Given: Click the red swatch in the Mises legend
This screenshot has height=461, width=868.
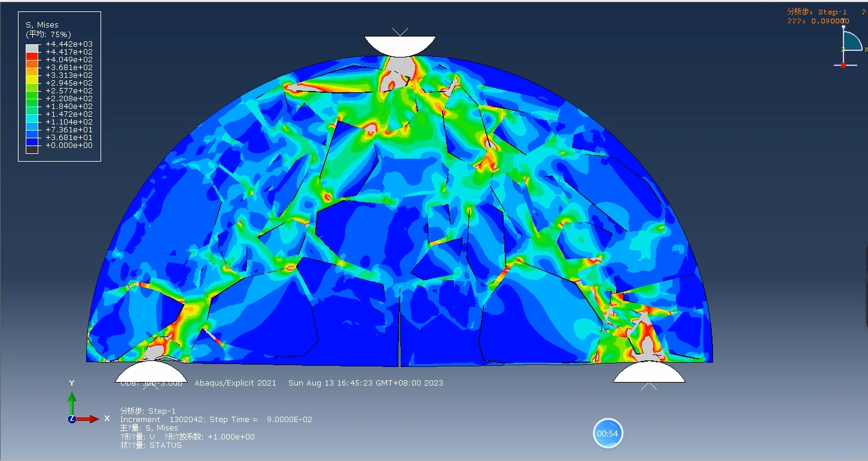Looking at the screenshot, I should [x=32, y=56].
